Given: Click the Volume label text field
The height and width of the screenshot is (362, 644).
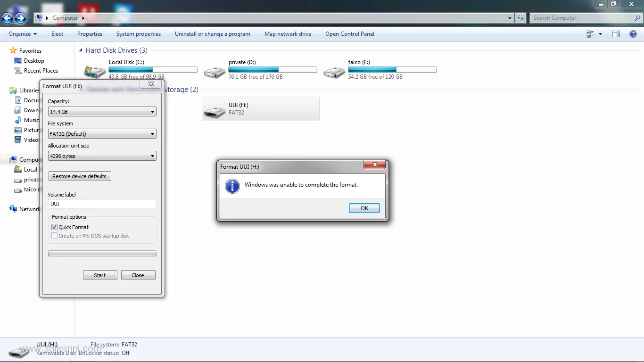Looking at the screenshot, I should coord(102,204).
